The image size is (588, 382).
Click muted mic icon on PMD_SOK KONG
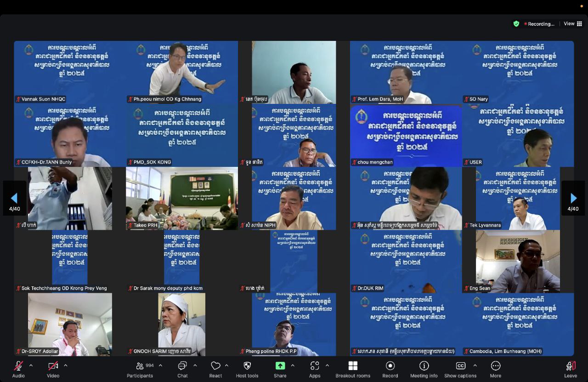[130, 162]
